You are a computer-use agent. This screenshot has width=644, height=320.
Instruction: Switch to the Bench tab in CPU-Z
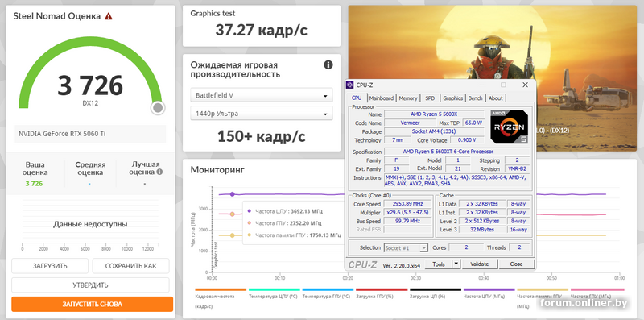pos(475,98)
